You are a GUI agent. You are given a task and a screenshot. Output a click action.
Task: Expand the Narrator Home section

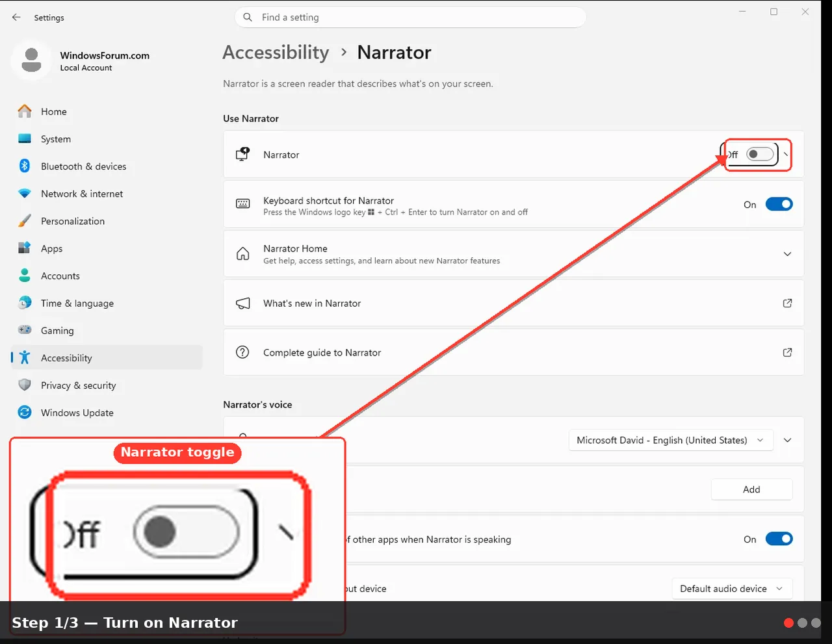coord(787,253)
